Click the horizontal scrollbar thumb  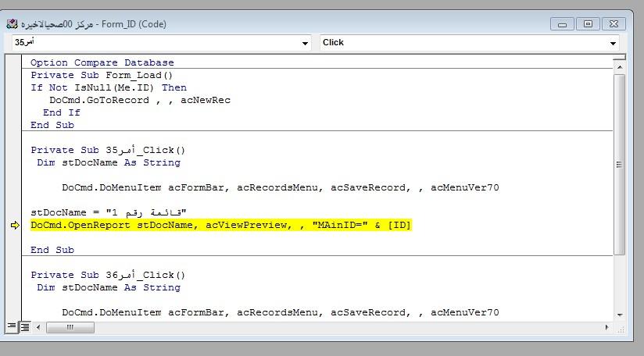click(70, 327)
